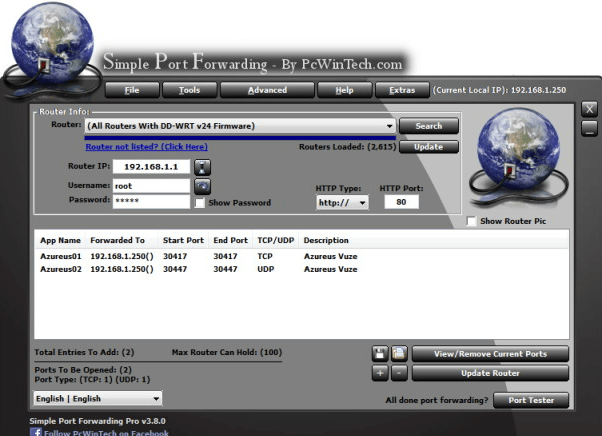Click Router not listed? link
Image resolution: width=602 pixels, height=436 pixels.
click(x=146, y=147)
